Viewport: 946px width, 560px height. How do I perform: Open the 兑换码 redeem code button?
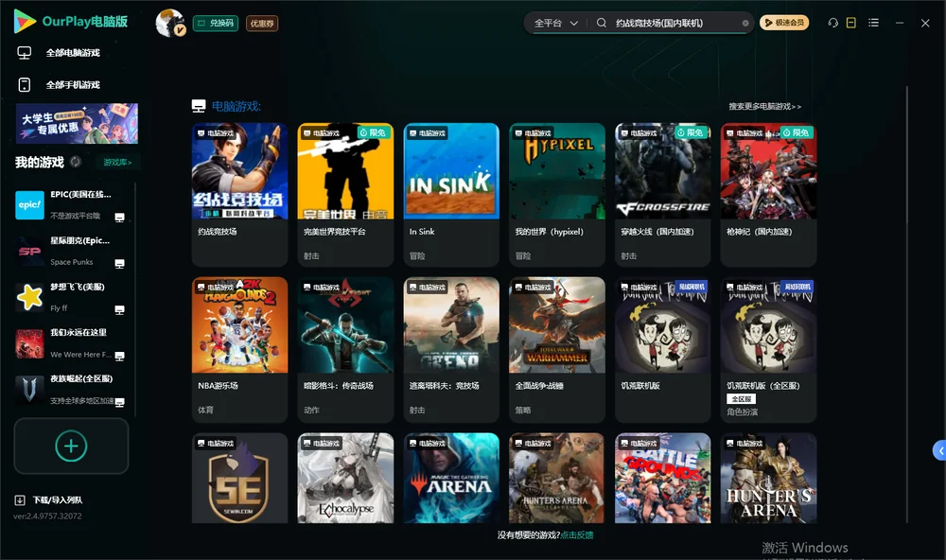[x=216, y=24]
